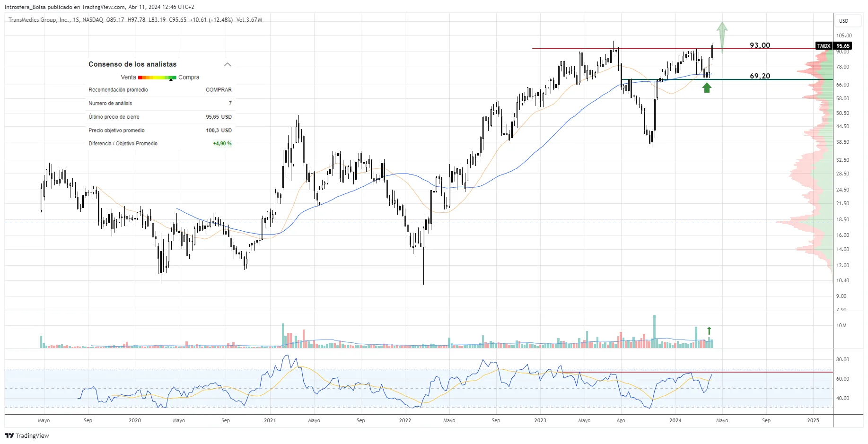This screenshot has height=444, width=868.
Task: Collapse the Consenso de los analistas panel
Action: (228, 64)
